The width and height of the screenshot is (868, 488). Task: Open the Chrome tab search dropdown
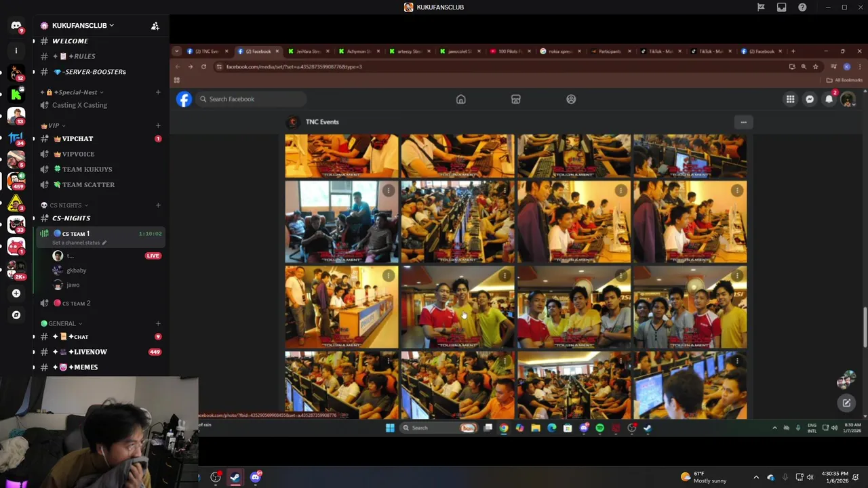coord(176,52)
